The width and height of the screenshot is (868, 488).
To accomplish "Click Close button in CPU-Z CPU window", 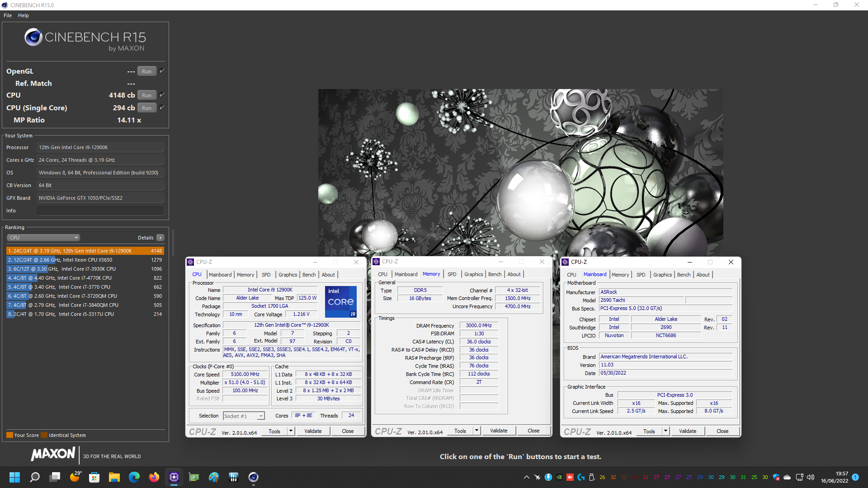I will [348, 431].
